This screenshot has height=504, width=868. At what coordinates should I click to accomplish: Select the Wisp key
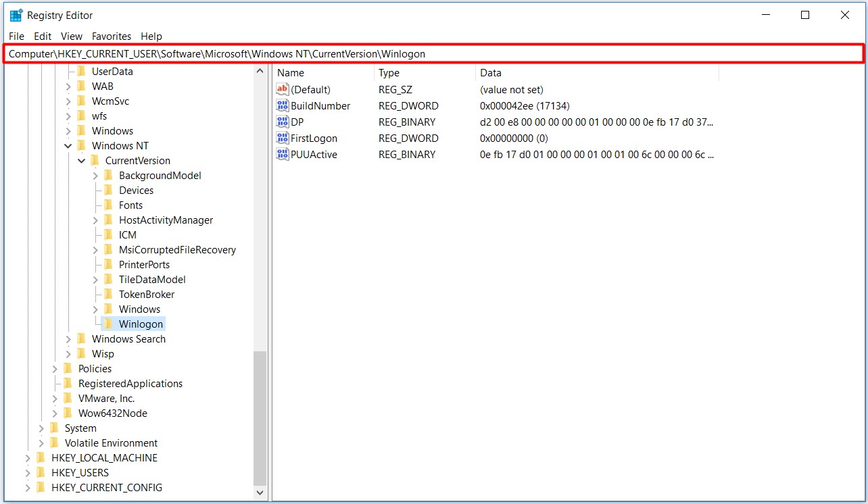tap(103, 353)
